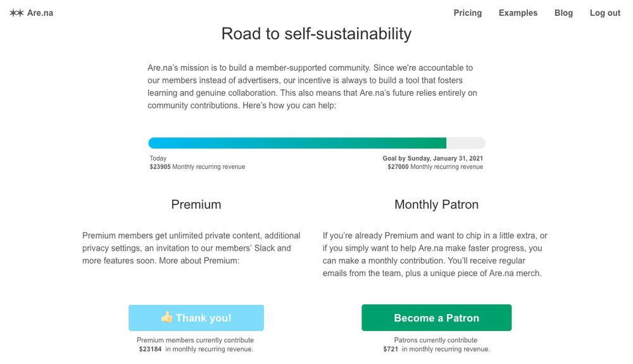Click the $23184 Premium contribution amount
This screenshot has width=633, height=364.
pyautogui.click(x=150, y=349)
